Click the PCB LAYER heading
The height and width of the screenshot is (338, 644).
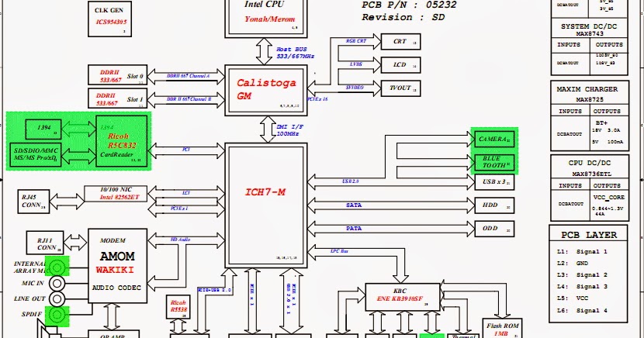(589, 235)
